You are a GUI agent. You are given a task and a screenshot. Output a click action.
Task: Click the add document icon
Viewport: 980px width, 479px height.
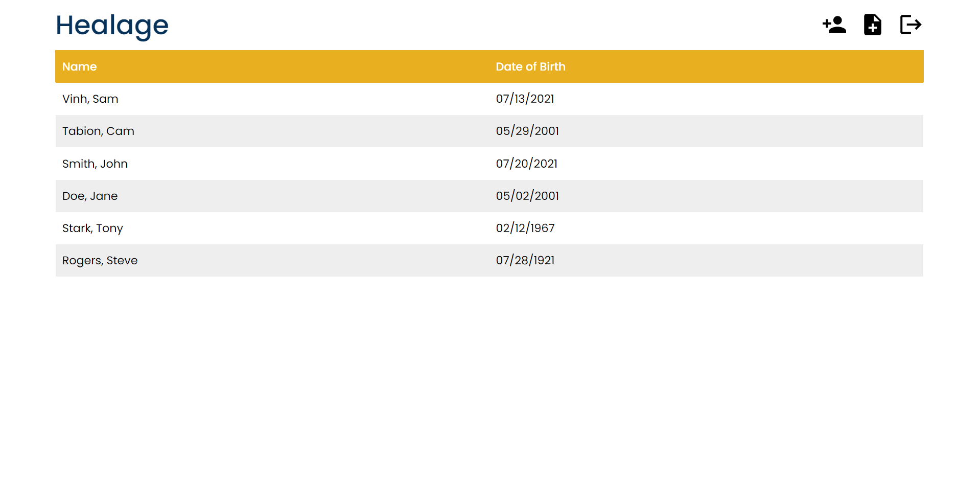pos(872,25)
